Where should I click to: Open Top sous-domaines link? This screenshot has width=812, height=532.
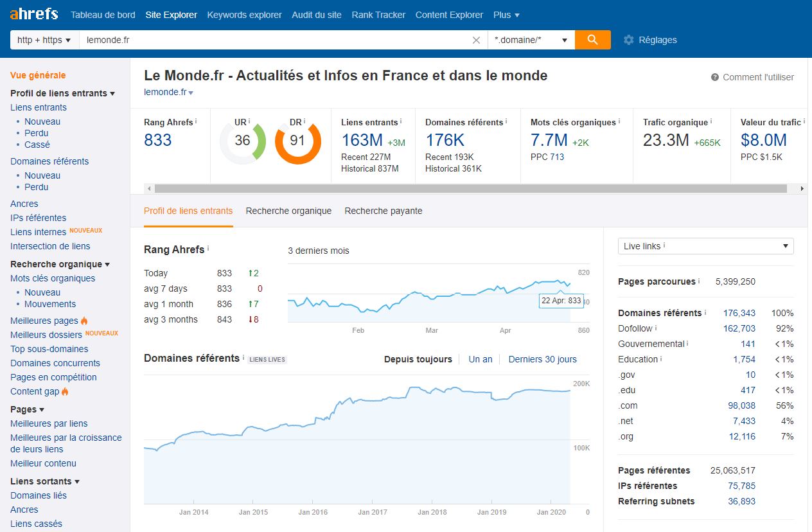point(49,349)
